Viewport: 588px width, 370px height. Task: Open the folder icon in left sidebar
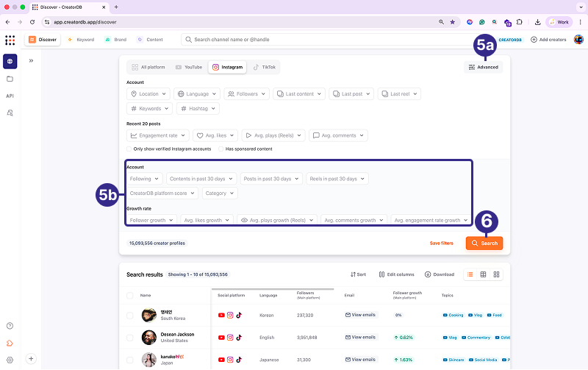(10, 79)
